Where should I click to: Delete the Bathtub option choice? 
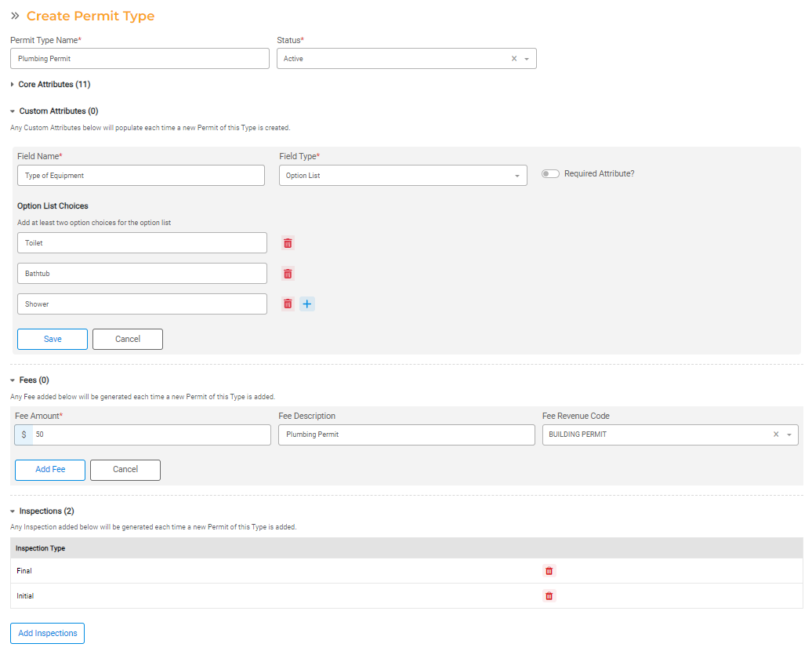coord(288,274)
